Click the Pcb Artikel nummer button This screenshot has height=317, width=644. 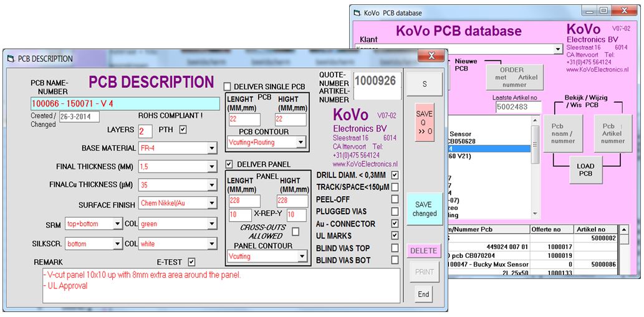[x=613, y=134]
